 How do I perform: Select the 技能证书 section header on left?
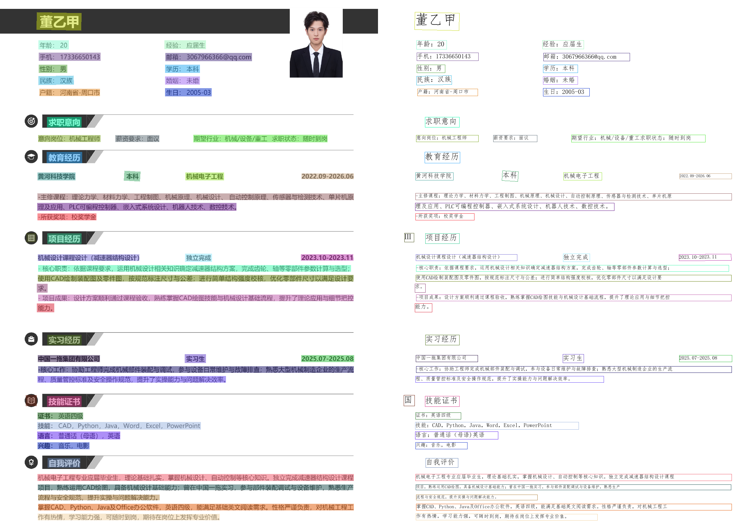point(64,402)
